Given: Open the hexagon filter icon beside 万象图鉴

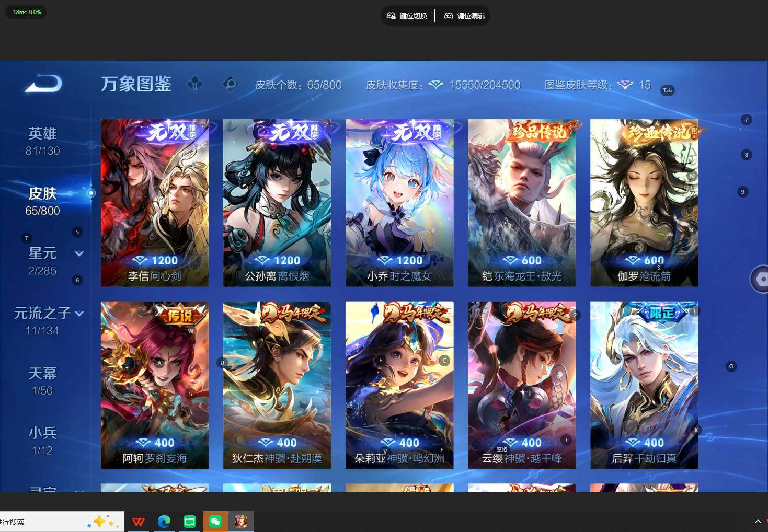Looking at the screenshot, I should pos(195,84).
